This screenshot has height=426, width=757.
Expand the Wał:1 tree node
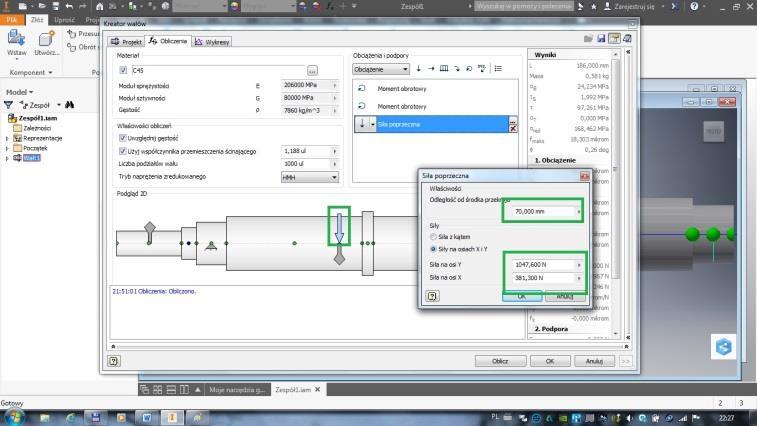click(7, 158)
